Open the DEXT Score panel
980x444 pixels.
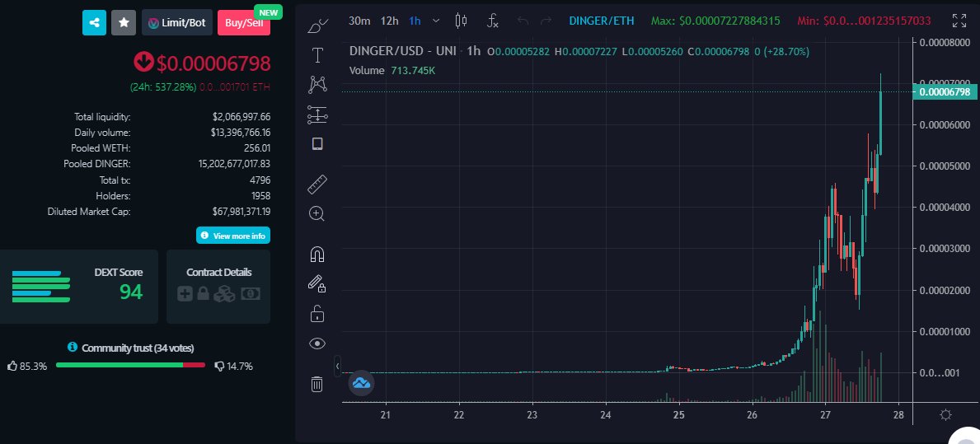(x=79, y=287)
